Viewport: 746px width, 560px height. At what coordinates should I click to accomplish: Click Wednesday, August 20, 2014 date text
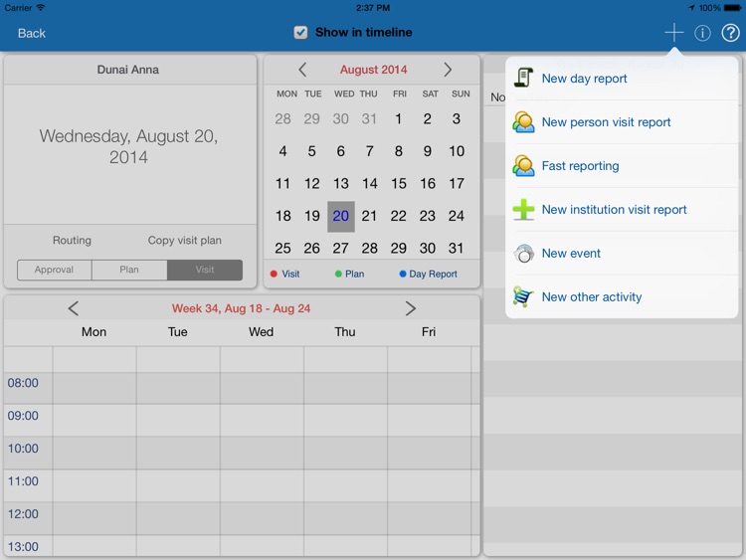tap(128, 146)
